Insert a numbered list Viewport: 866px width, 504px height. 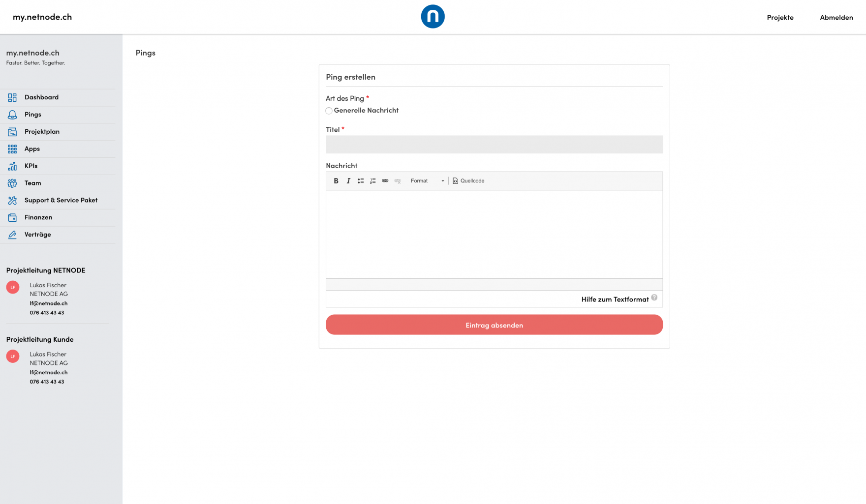pos(373,181)
